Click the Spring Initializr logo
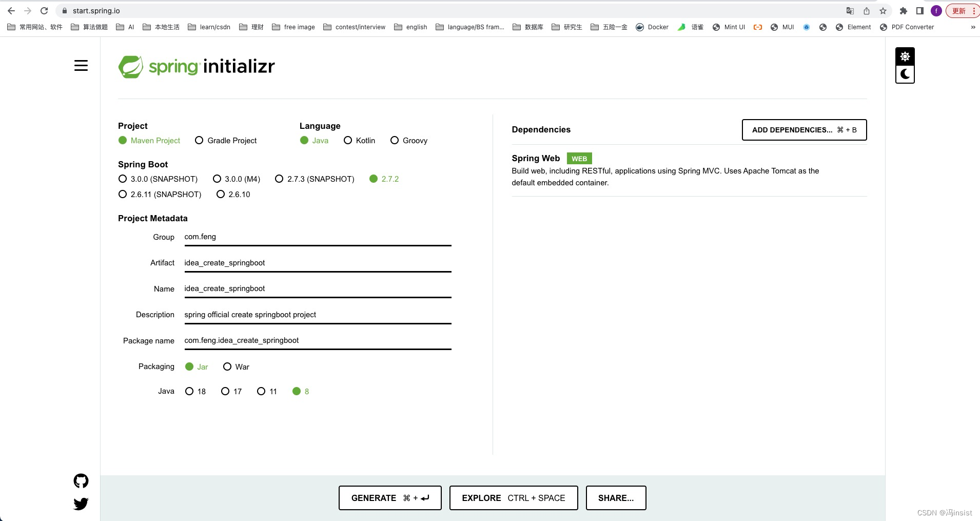The width and height of the screenshot is (980, 521). click(x=197, y=67)
